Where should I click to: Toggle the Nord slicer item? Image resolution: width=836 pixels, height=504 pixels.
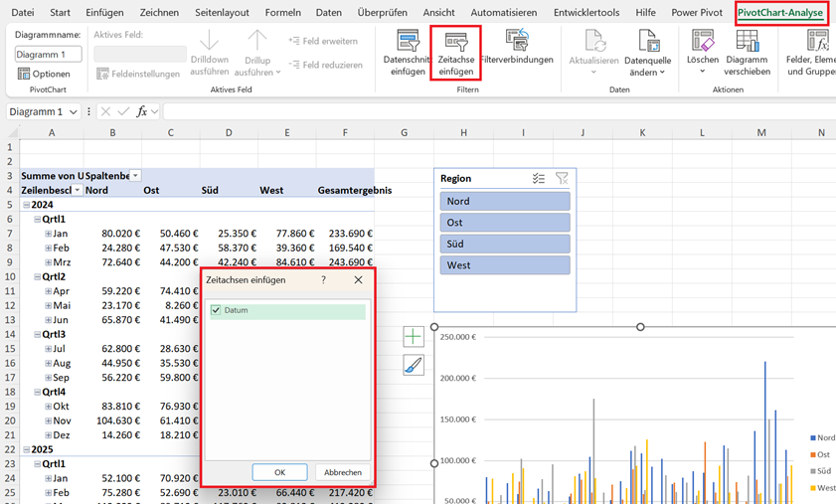coord(505,201)
